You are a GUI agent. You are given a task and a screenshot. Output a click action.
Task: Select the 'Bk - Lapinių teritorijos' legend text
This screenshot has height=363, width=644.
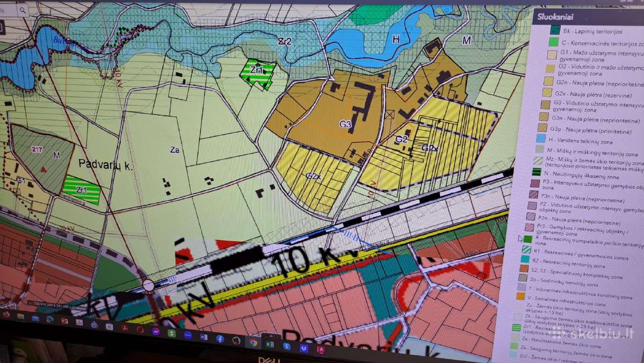pos(593,31)
